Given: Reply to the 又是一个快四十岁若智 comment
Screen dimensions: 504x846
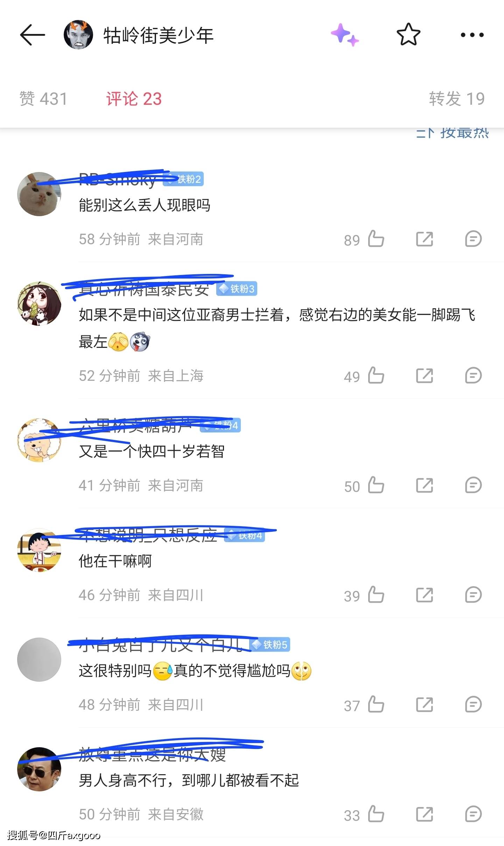Looking at the screenshot, I should pyautogui.click(x=473, y=485).
